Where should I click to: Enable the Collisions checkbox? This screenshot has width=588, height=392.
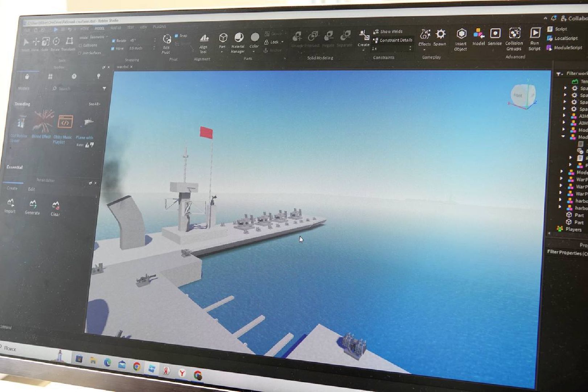(x=80, y=46)
